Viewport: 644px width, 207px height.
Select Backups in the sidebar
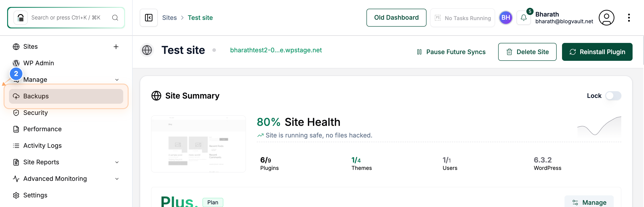click(66, 96)
